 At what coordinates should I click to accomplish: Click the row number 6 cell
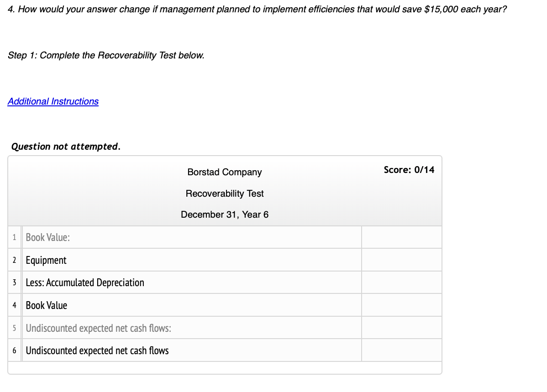(x=14, y=350)
